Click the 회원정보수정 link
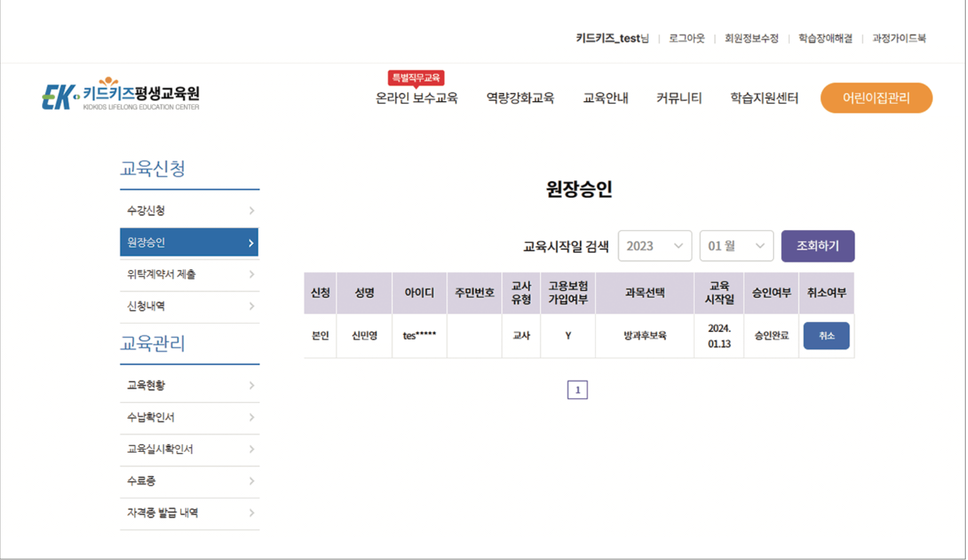Image resolution: width=968 pixels, height=560 pixels. 752,38
